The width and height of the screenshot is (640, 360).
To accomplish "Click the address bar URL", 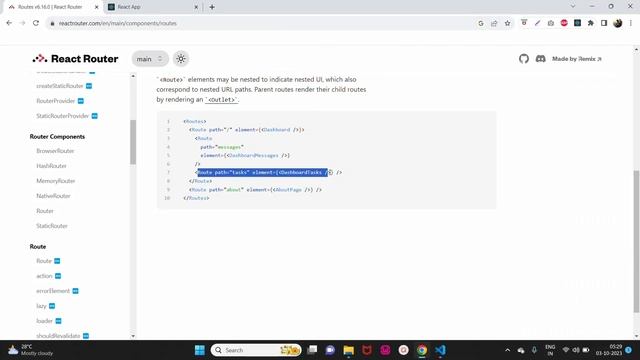I will pyautogui.click(x=118, y=23).
